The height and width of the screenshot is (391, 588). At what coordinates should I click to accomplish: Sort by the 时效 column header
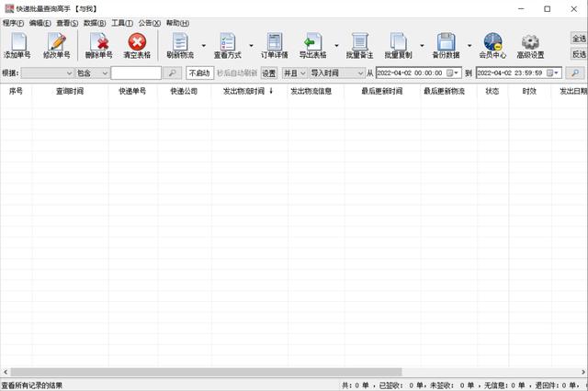(x=529, y=91)
